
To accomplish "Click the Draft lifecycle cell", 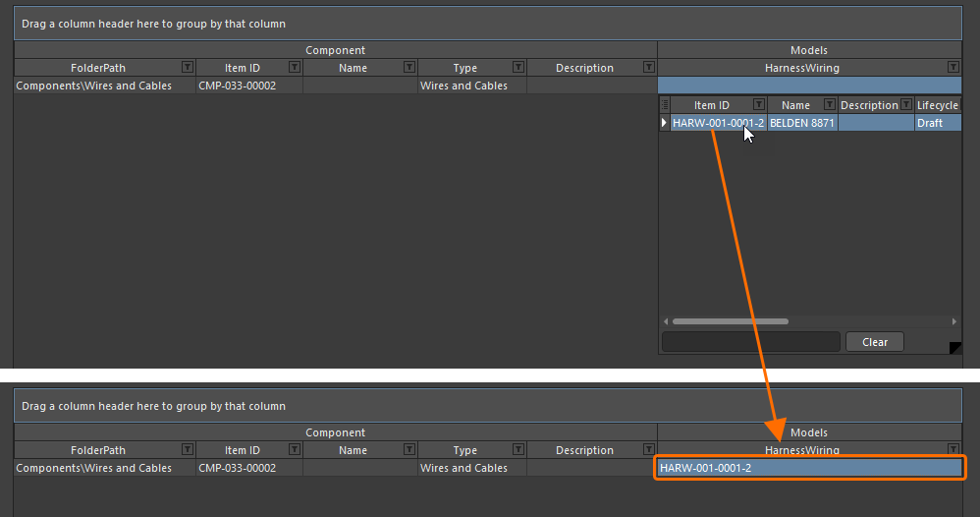I will pos(938,123).
